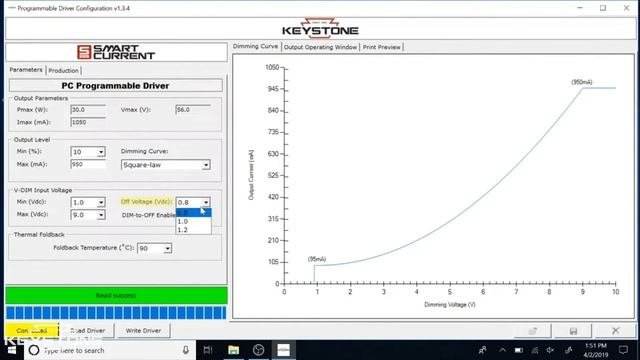Click the Max (mA) output level field
The height and width of the screenshot is (360, 640).
88,164
